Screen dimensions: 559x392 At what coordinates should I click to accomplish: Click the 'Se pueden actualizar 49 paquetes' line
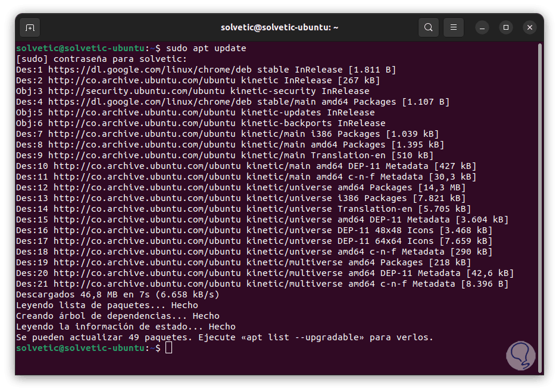click(x=224, y=337)
